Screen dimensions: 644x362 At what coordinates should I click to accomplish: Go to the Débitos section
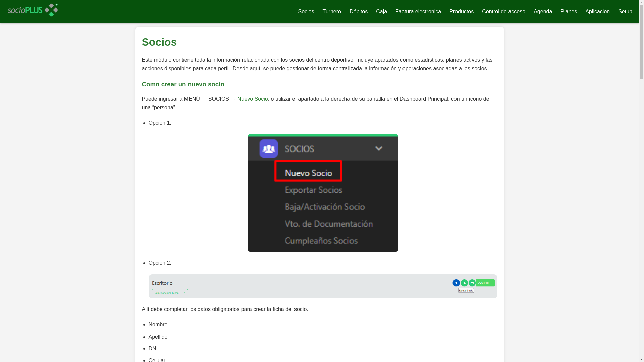[x=359, y=12]
